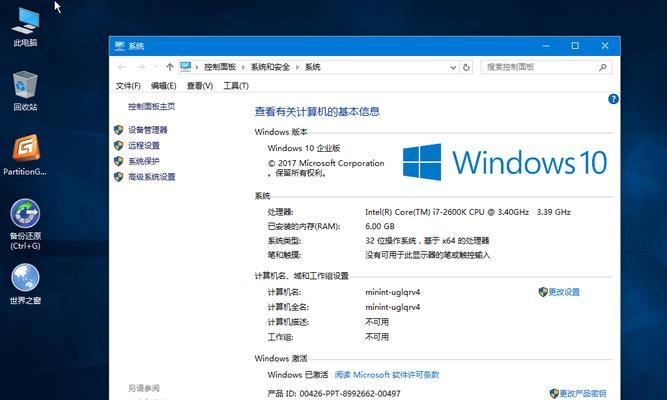The height and width of the screenshot is (400, 667).
Task: Select the 控制面板 breadcrumb
Action: click(220, 67)
